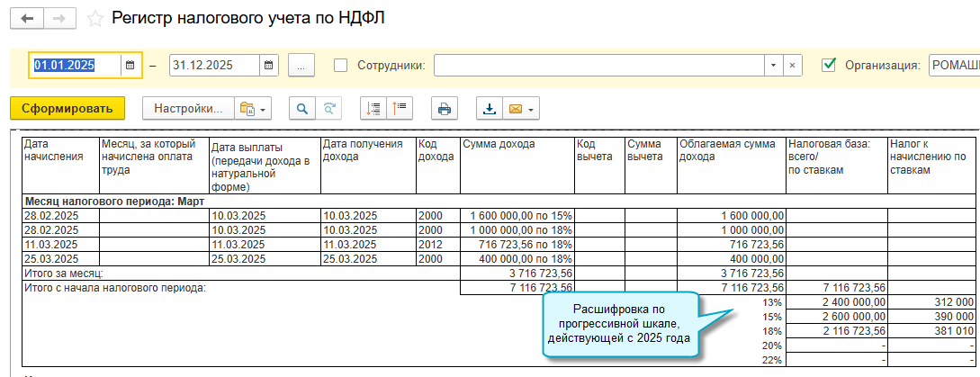Click the 22% rate label

tap(773, 360)
